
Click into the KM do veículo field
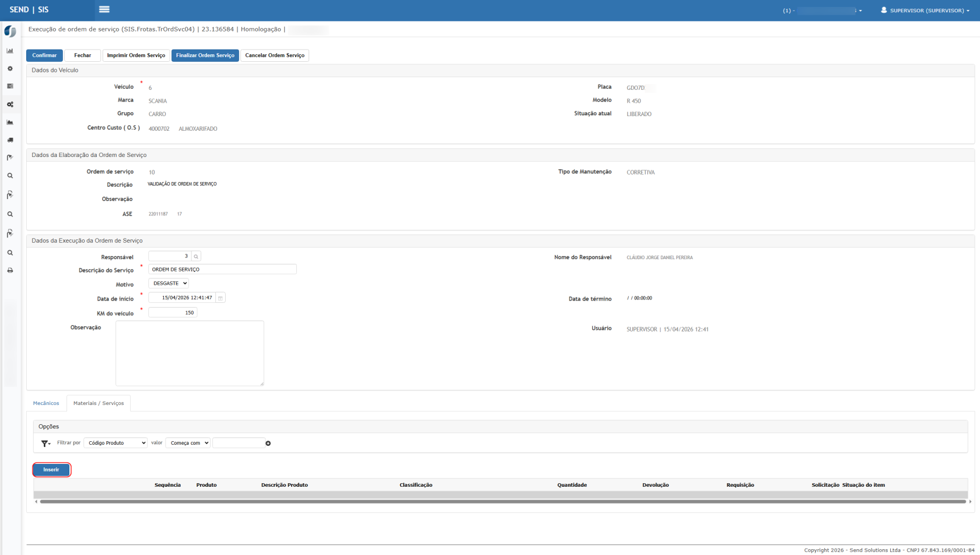(x=173, y=313)
